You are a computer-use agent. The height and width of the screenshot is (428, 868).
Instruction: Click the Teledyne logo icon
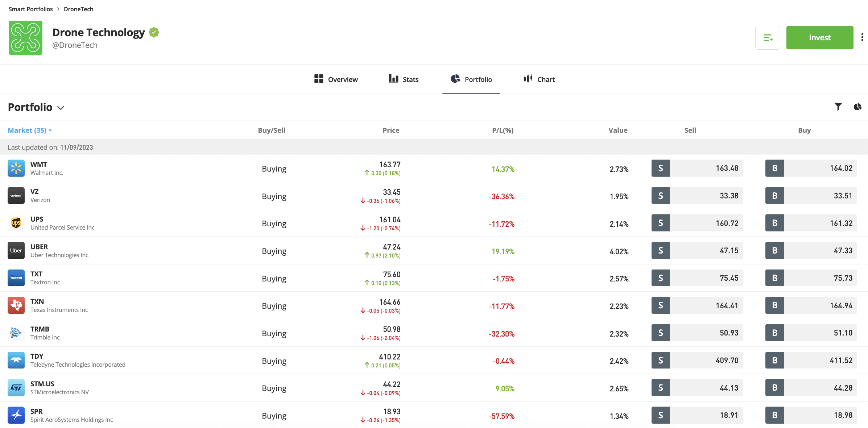pos(16,360)
